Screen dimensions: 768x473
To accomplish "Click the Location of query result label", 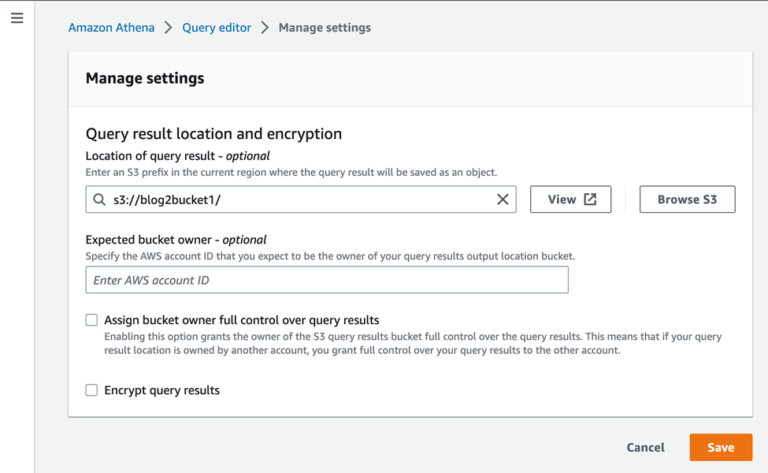I will [x=177, y=156].
